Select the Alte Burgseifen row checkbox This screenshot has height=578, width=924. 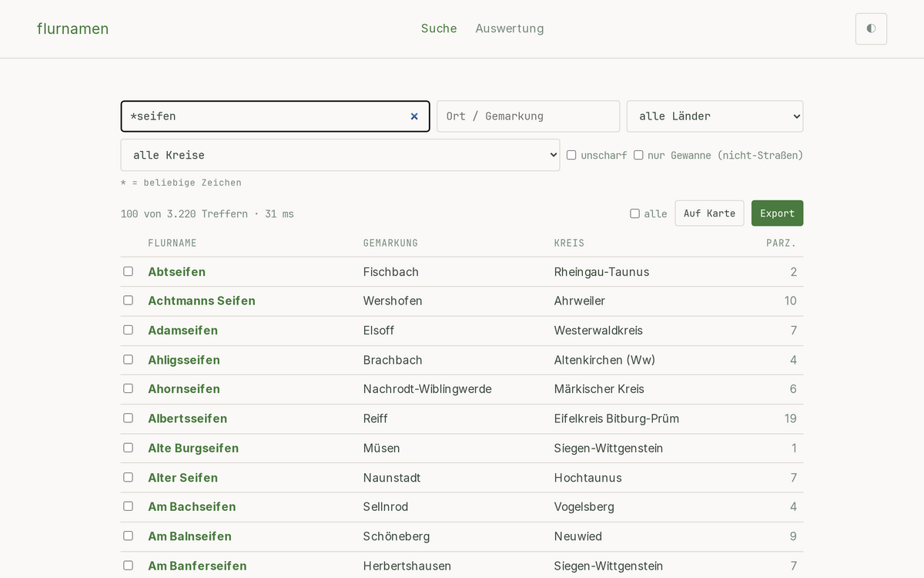pyautogui.click(x=128, y=448)
